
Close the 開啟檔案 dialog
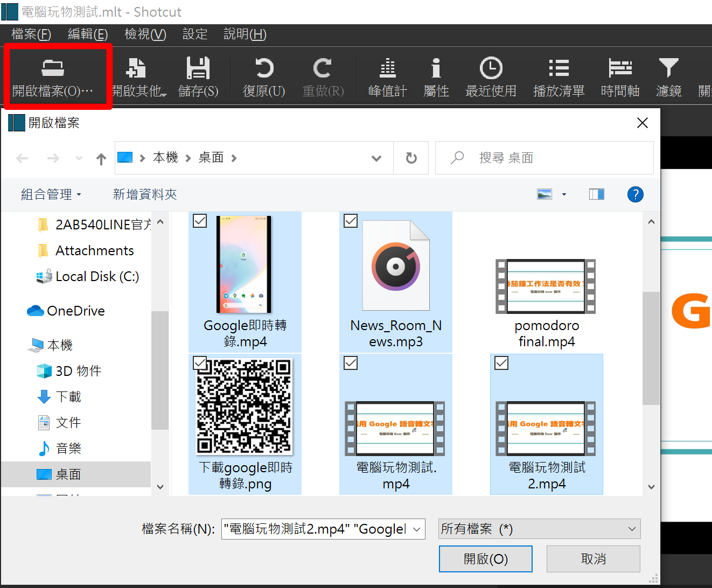coord(643,123)
